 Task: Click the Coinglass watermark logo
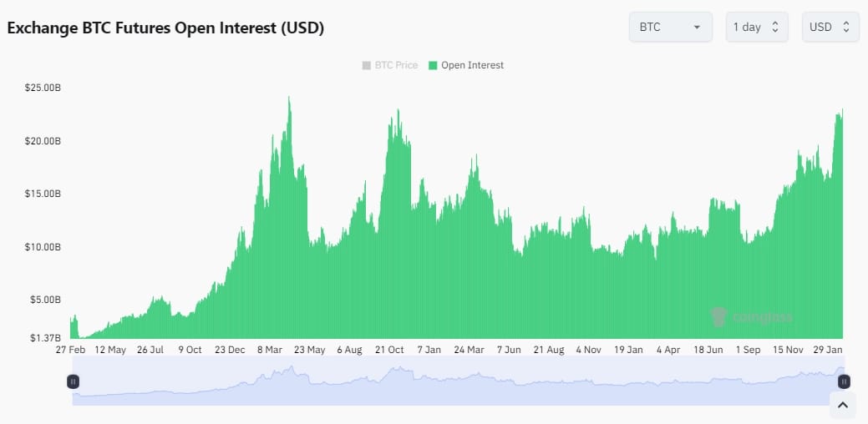[x=750, y=316]
